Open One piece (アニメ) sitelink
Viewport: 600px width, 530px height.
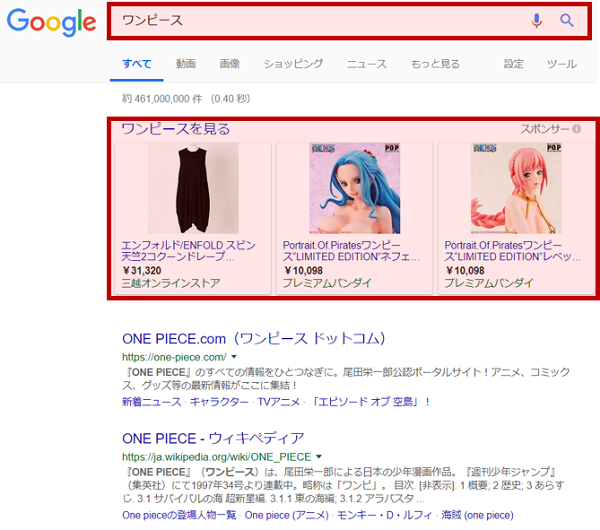click(287, 515)
